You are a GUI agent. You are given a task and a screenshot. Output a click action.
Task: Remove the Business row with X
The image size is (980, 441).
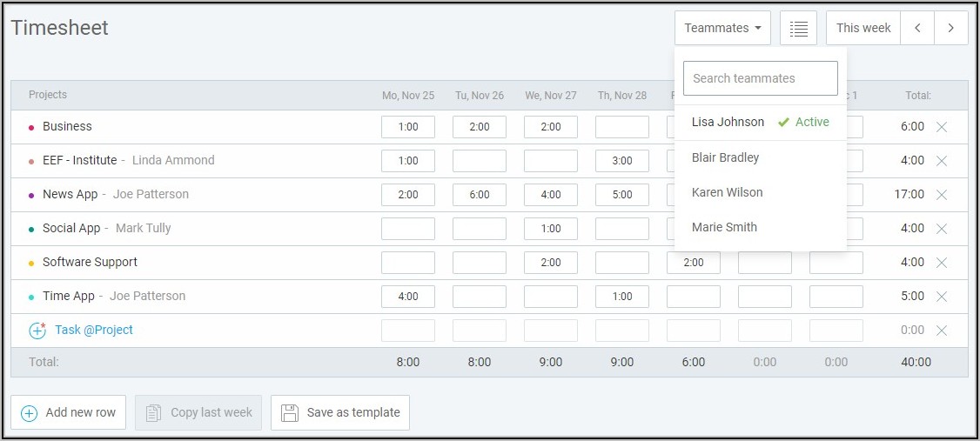click(x=941, y=127)
